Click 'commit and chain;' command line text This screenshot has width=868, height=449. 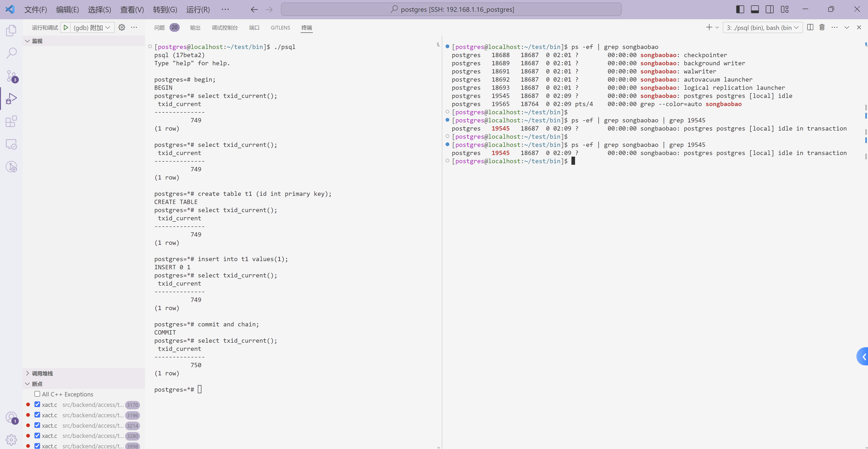tap(228, 324)
